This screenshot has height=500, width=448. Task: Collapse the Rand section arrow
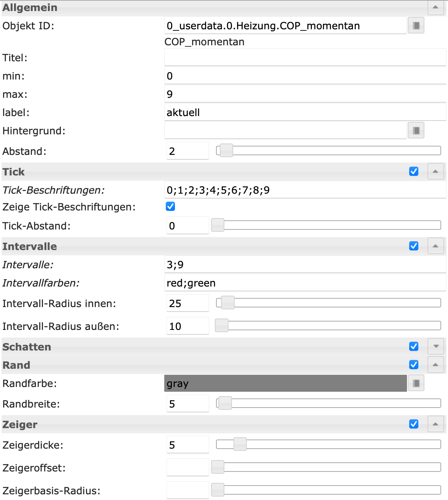tap(435, 365)
